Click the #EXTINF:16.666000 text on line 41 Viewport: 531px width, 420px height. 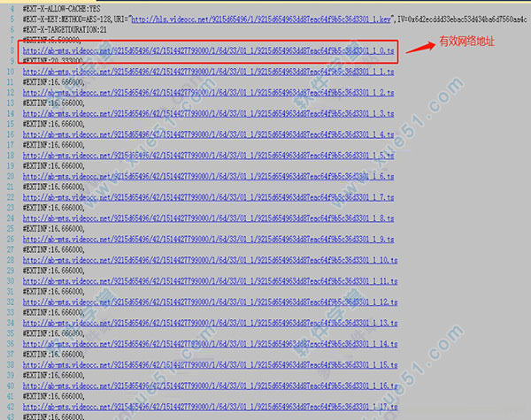[54, 396]
